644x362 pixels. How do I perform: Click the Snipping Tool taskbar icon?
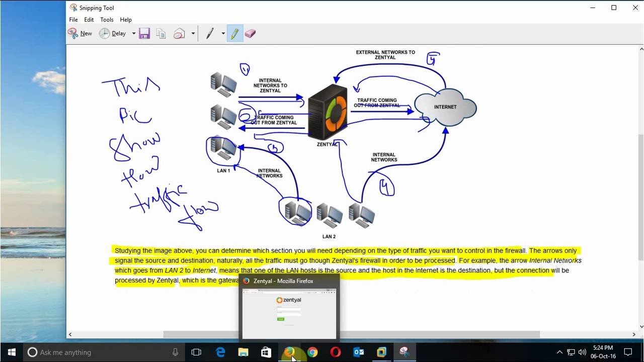(405, 352)
